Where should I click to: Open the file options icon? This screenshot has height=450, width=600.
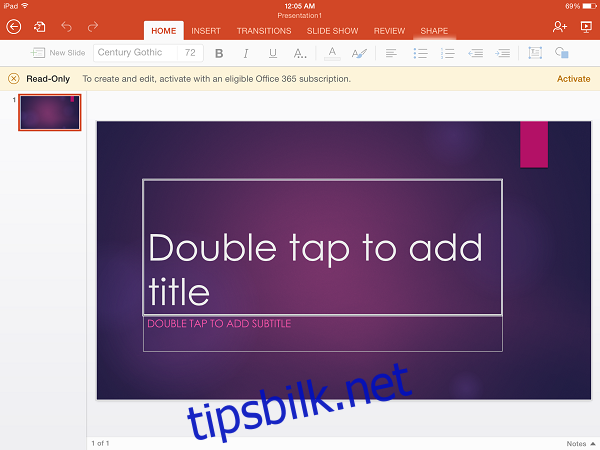39,27
